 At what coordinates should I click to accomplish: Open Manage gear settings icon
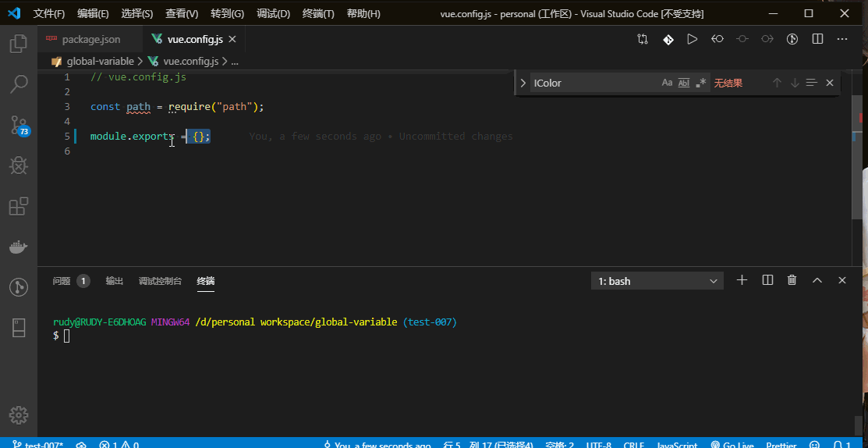point(19,414)
